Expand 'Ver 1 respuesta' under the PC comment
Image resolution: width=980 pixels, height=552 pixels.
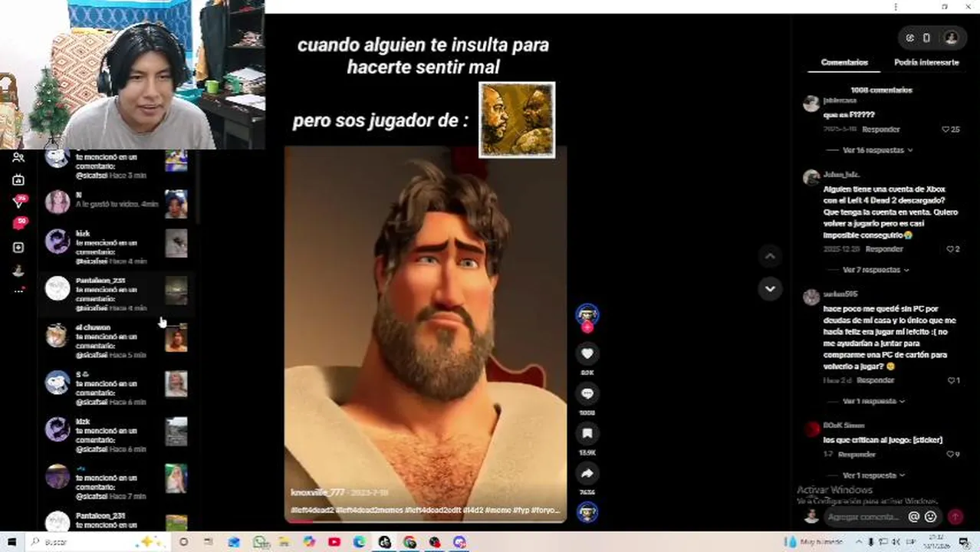(x=873, y=401)
